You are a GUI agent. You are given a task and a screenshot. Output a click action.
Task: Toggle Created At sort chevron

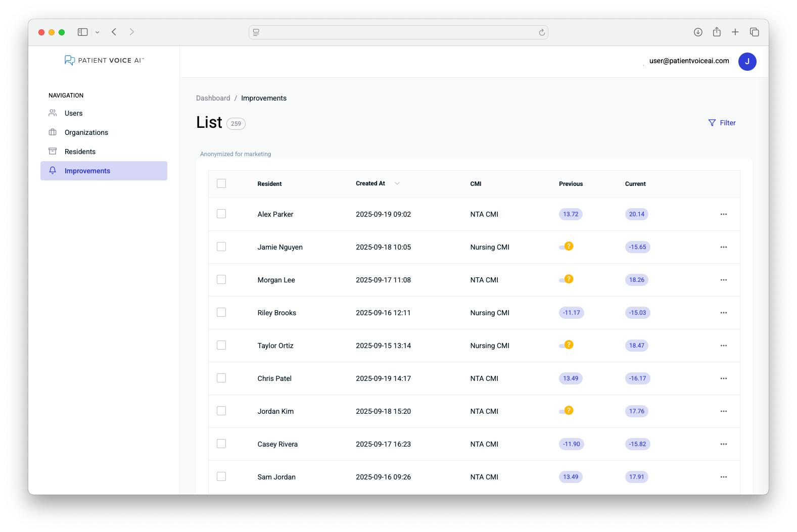(397, 183)
